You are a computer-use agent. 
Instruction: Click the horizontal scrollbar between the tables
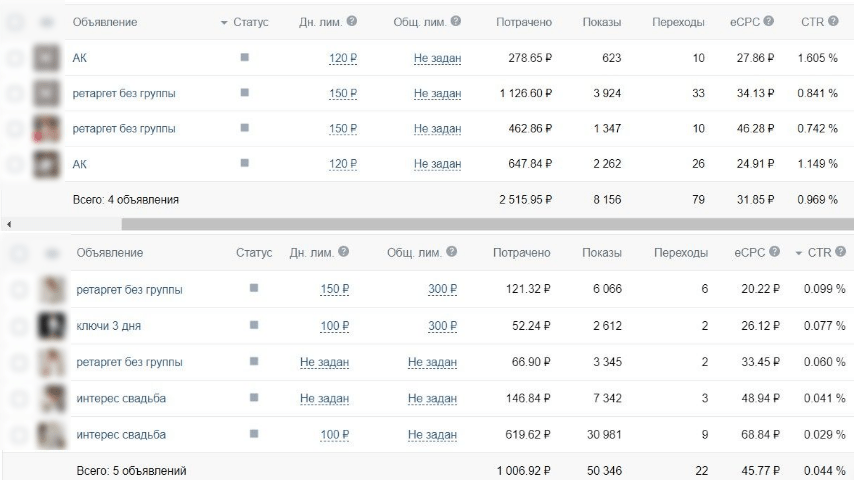487,224
